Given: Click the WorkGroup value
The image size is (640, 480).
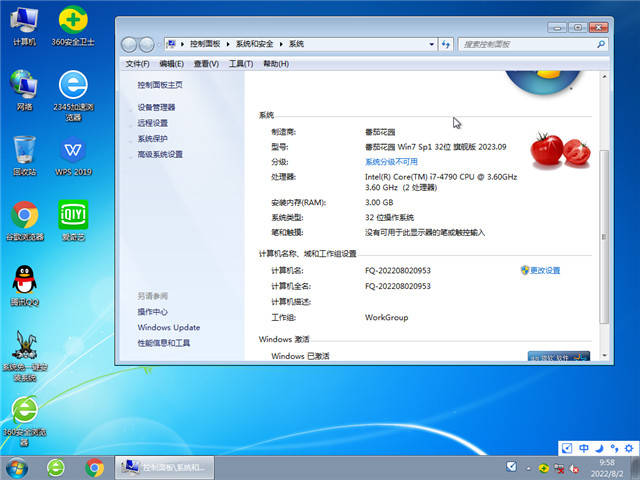Looking at the screenshot, I should point(386,317).
